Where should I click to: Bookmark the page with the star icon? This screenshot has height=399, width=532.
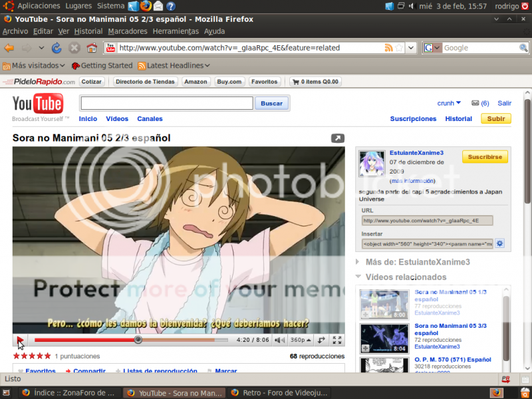tap(400, 48)
